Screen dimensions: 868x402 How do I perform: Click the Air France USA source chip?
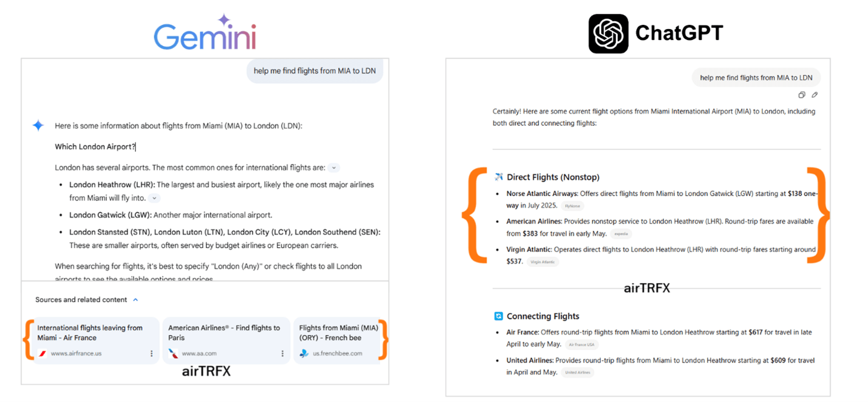pos(581,345)
